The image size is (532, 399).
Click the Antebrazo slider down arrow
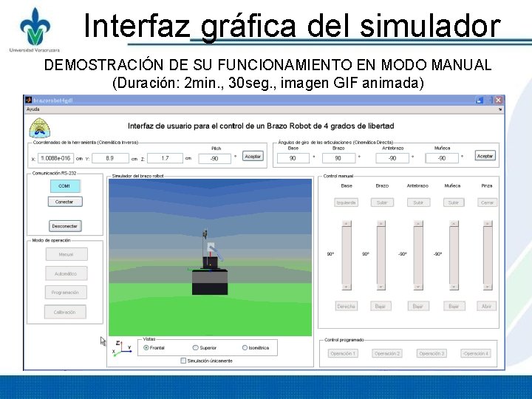click(x=418, y=287)
